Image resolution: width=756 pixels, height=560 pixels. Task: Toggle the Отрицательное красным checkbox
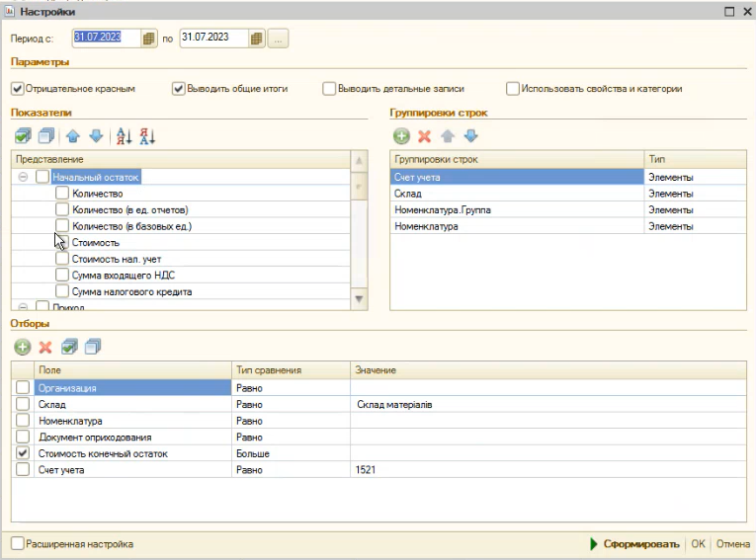point(18,88)
